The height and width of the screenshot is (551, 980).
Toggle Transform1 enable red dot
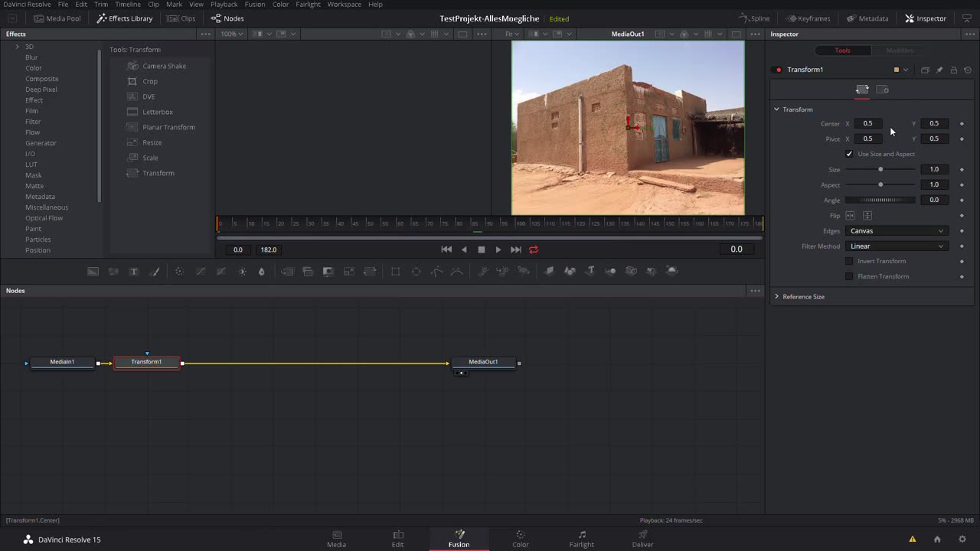click(x=779, y=70)
